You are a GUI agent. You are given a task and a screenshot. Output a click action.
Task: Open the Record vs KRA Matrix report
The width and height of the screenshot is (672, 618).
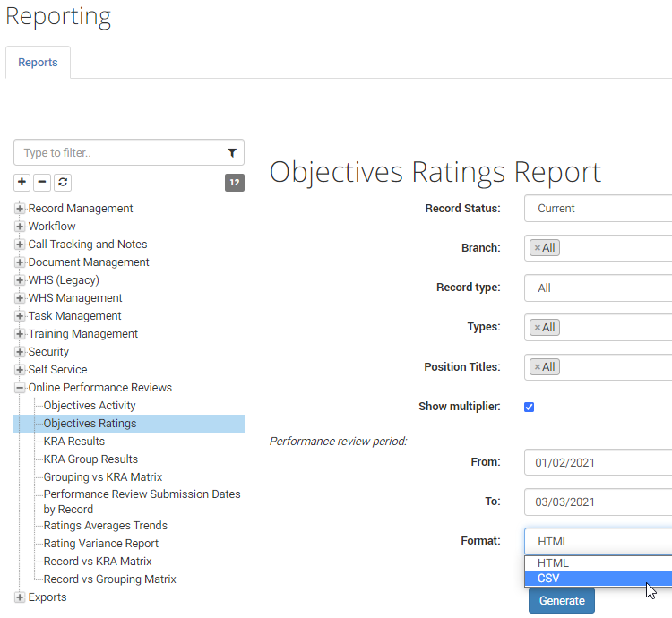click(98, 562)
